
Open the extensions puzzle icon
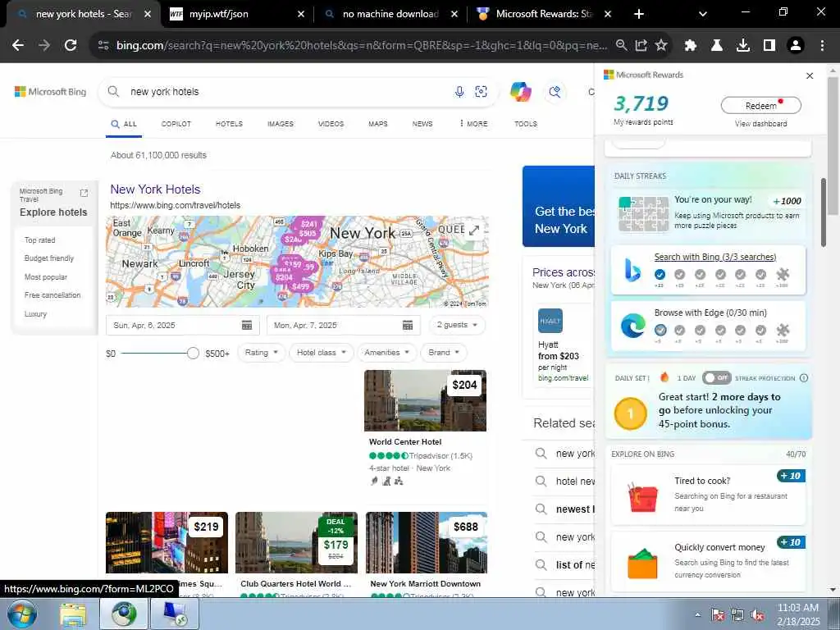pyautogui.click(x=691, y=46)
